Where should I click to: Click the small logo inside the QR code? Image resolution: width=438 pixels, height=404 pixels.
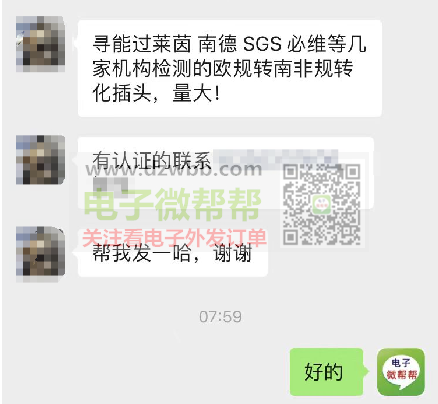click(322, 204)
